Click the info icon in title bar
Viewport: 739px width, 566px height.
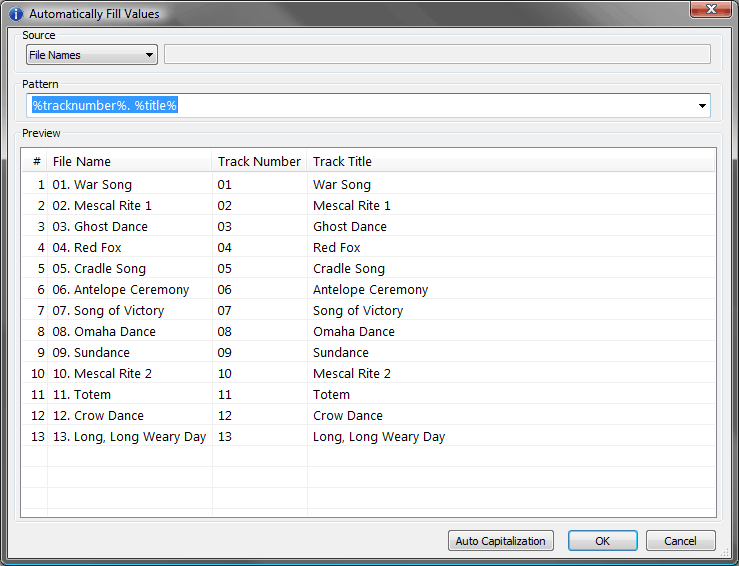16,13
